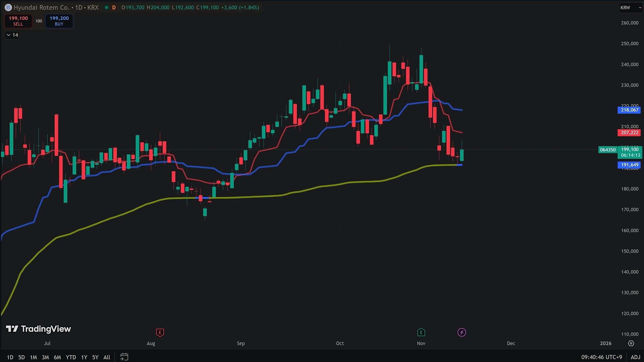Choose the YTD time range
644x362 pixels.
click(x=71, y=357)
